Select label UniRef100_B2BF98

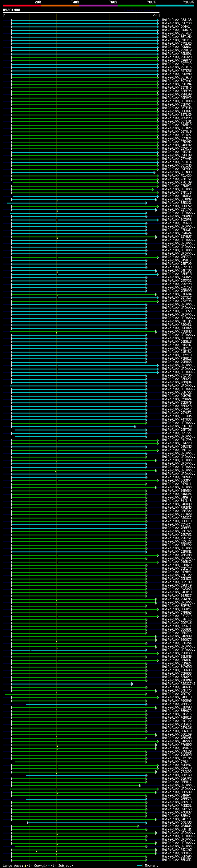click(x=177, y=91)
